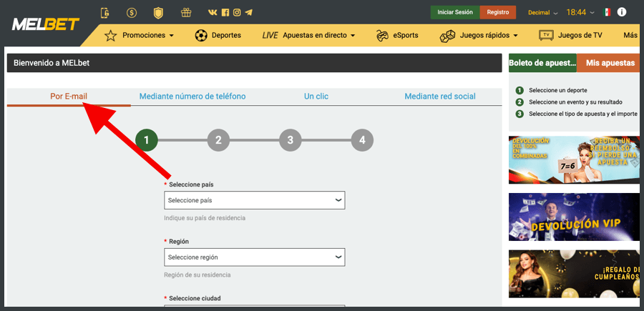Image resolution: width=644 pixels, height=311 pixels.
Task: Switch to Mediante número de teléfono tab
Action: [192, 97]
